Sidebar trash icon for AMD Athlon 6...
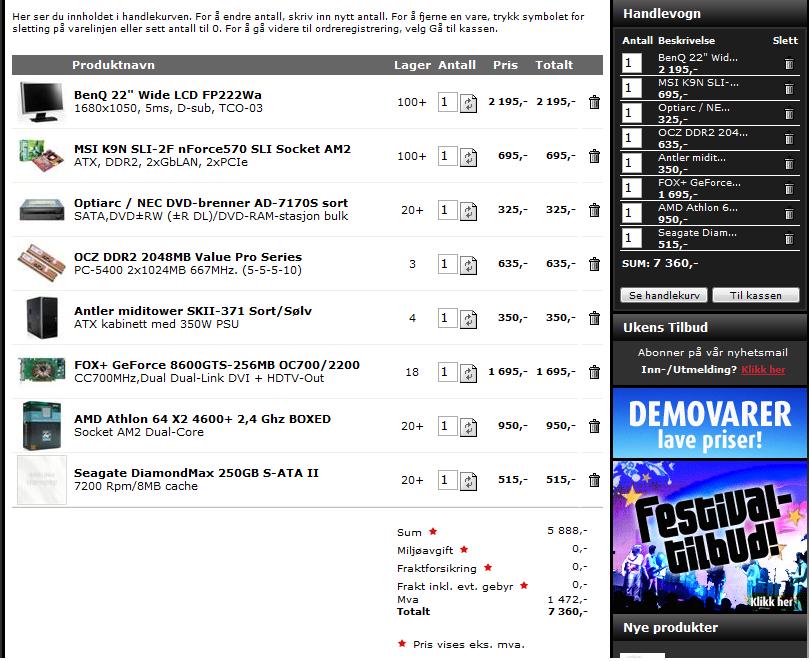Image resolution: width=810 pixels, height=661 pixels. (789, 214)
